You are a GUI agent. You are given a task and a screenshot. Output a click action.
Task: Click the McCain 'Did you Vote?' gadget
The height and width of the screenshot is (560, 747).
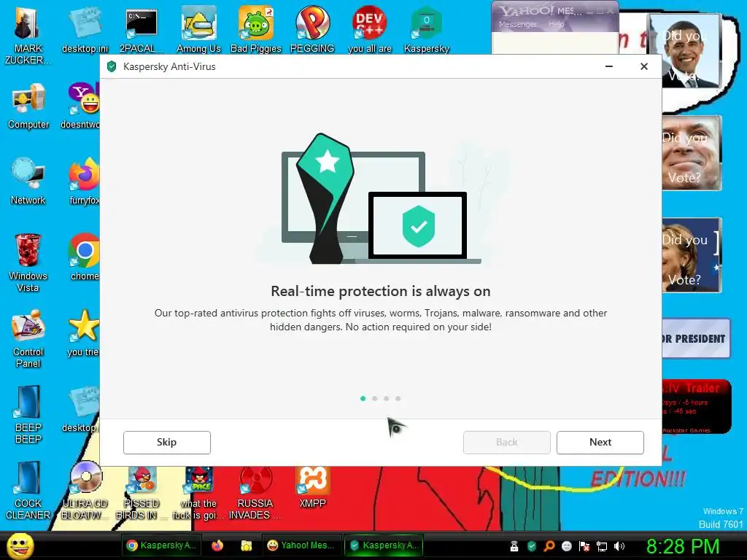(x=692, y=153)
